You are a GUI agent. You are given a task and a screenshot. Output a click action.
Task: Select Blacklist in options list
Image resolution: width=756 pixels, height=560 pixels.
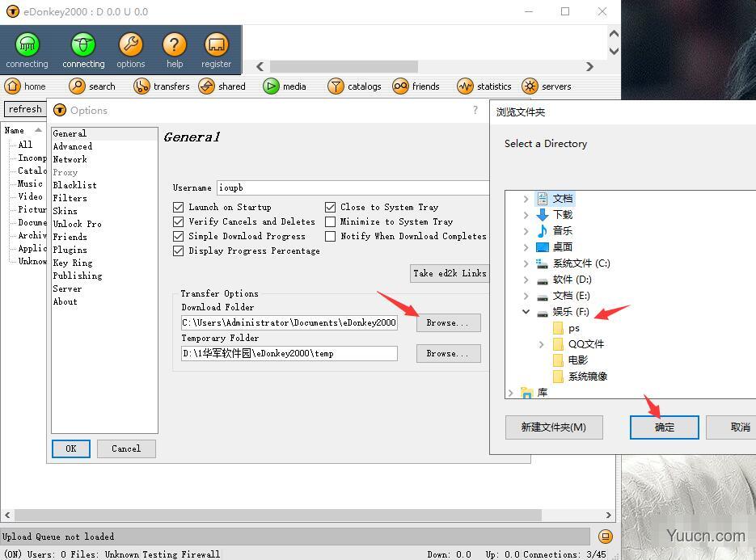[74, 185]
